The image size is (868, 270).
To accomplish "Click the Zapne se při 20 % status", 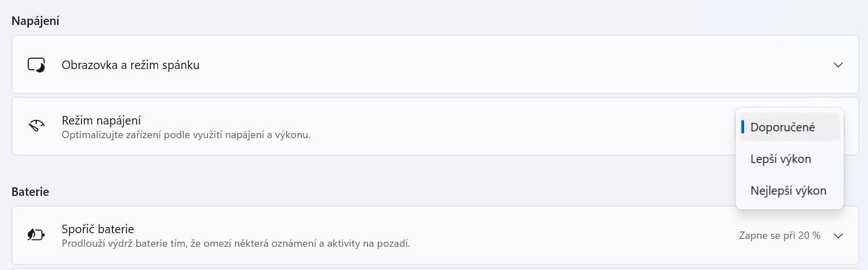I will click(x=780, y=235).
